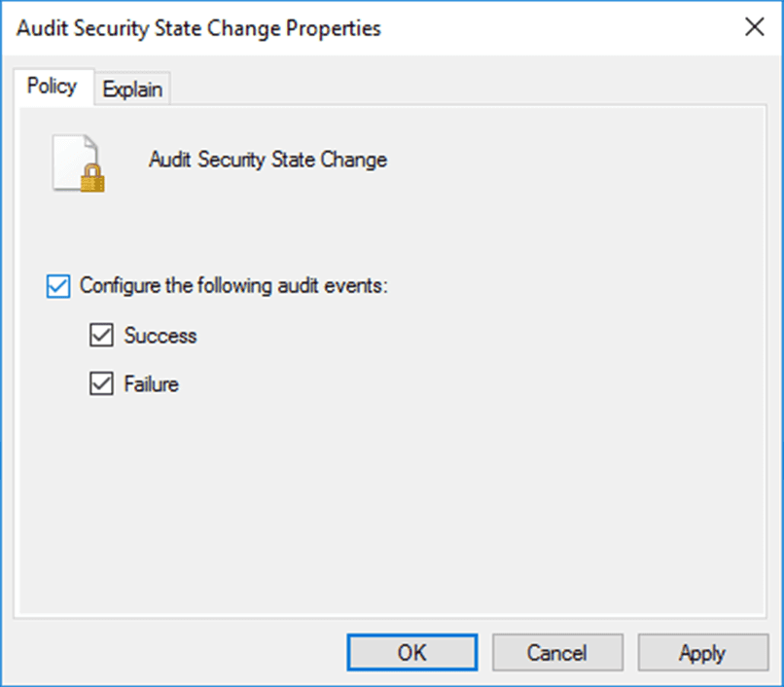Close the Properties dialog with the X
The width and height of the screenshot is (784, 687).
click(x=754, y=28)
